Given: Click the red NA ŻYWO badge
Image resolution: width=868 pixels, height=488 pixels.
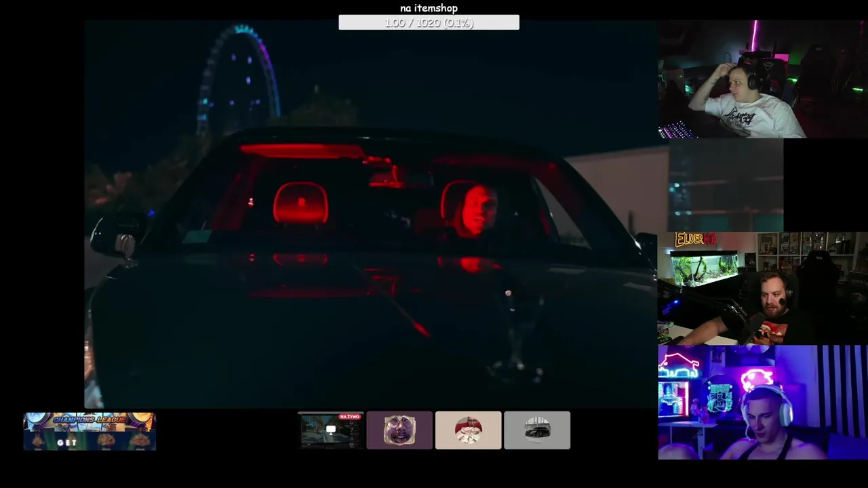Looking at the screenshot, I should (350, 417).
